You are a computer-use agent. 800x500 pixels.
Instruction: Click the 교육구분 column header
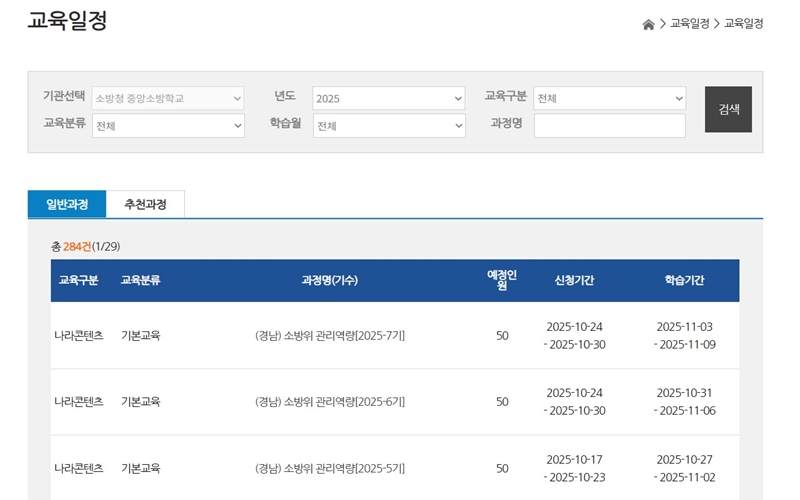(78, 280)
